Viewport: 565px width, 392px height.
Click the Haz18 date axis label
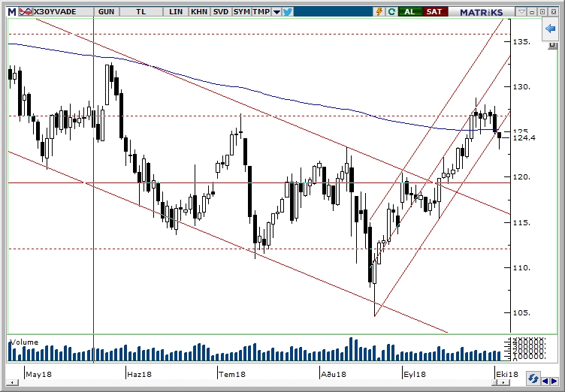[139, 374]
